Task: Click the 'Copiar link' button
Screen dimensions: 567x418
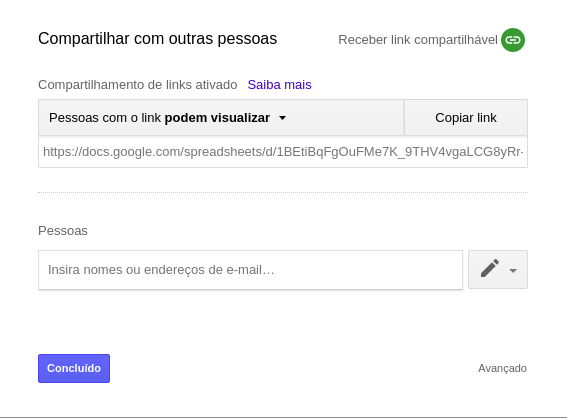Action: pyautogui.click(x=466, y=118)
